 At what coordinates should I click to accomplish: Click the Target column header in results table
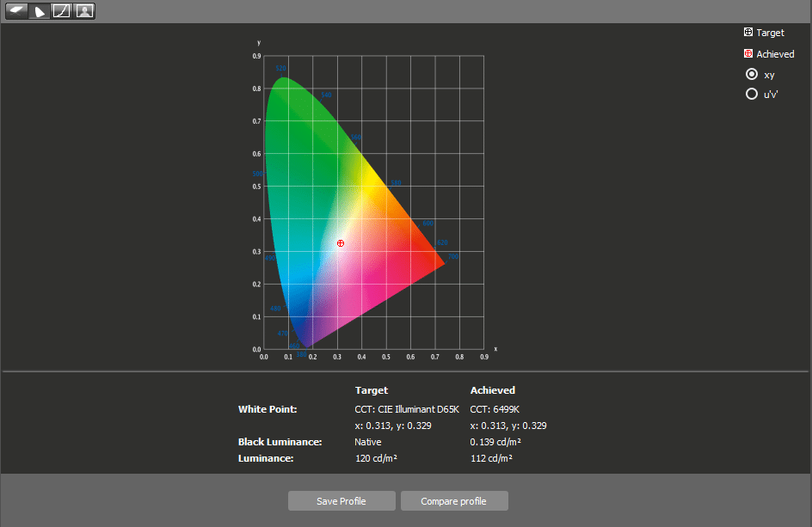371,390
